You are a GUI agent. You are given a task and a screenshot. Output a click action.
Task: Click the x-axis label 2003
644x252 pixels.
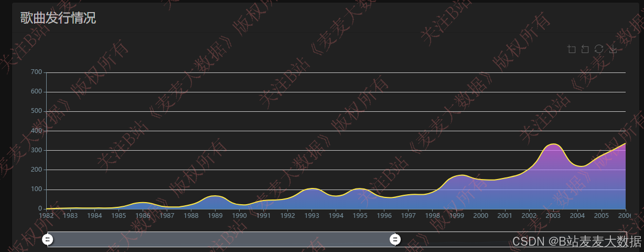[x=553, y=215]
